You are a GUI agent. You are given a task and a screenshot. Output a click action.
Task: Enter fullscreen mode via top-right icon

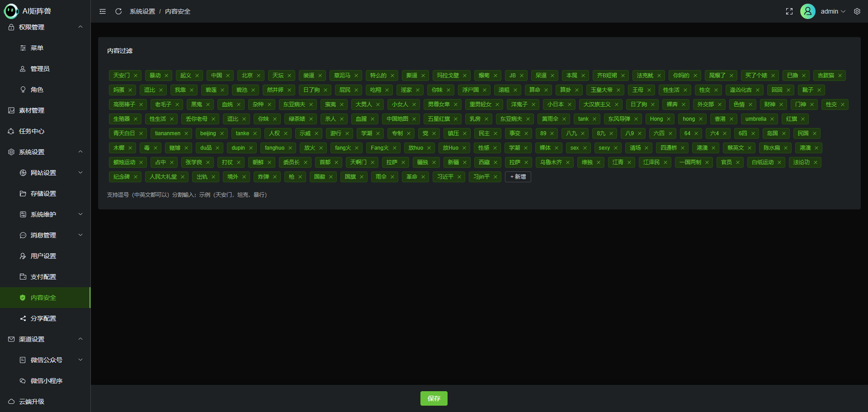pos(789,11)
